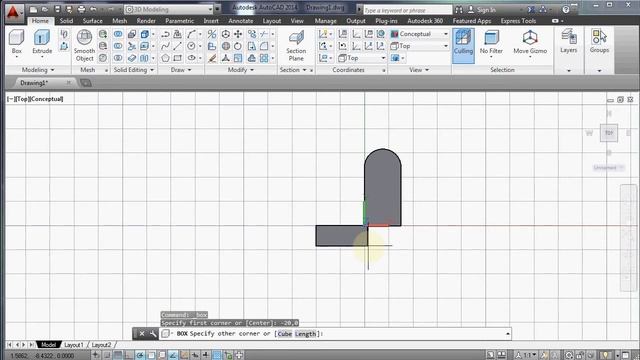Select the Trim modify tool
640x360 pixels.
click(x=264, y=34)
